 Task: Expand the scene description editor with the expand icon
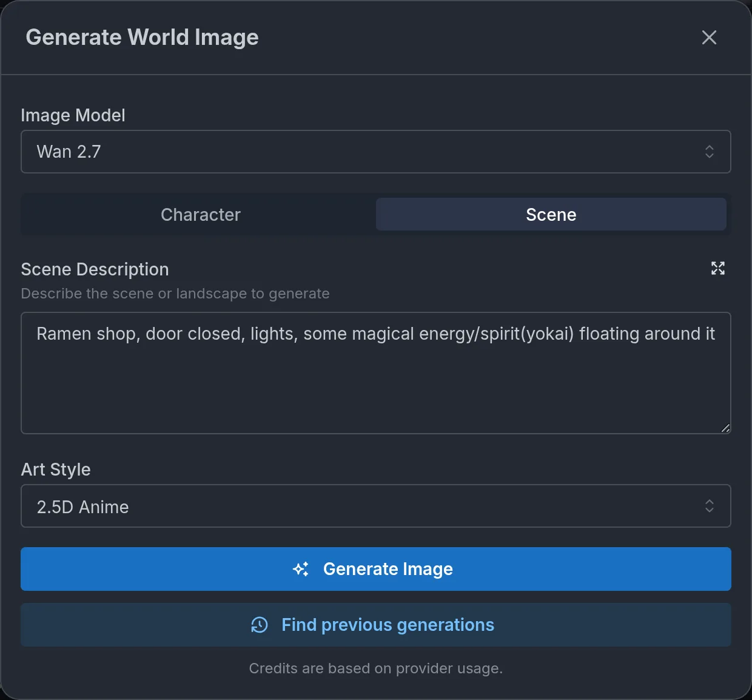718,268
